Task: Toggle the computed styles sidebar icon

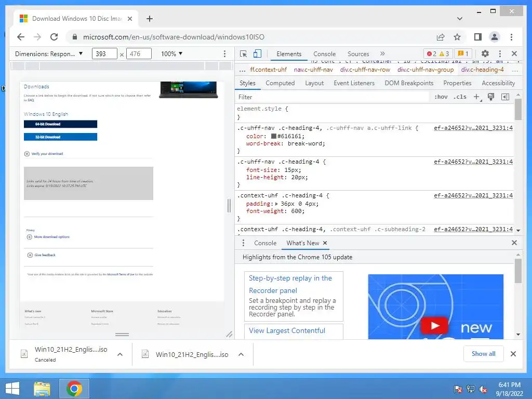Action: tap(505, 97)
